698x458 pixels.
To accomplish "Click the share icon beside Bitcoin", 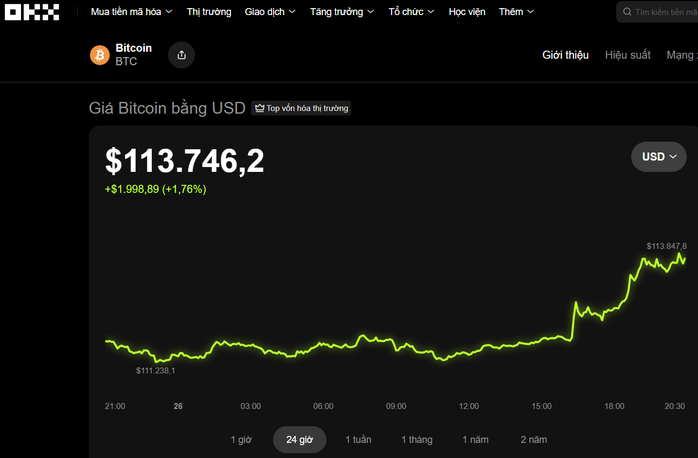I will [181, 55].
